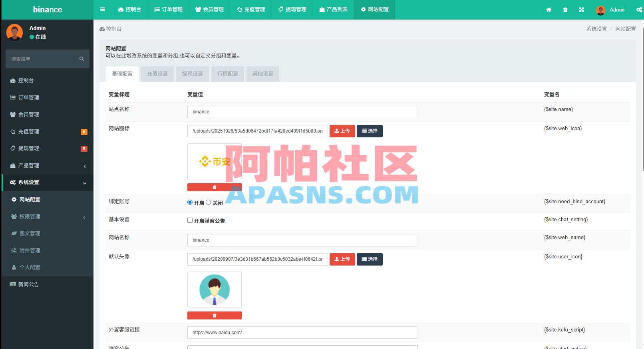Open 产品列表 in the top navigation
Viewport: 644px width, 349px height.
pyautogui.click(x=334, y=10)
